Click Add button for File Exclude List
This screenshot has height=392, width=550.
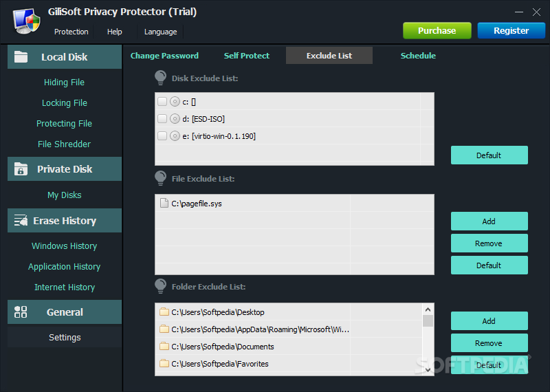[489, 221]
